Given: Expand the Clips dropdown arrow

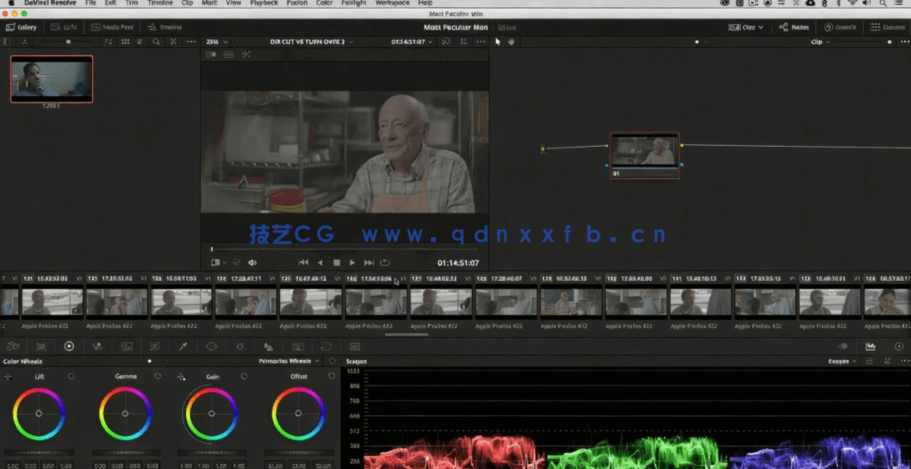Looking at the screenshot, I should [x=761, y=27].
